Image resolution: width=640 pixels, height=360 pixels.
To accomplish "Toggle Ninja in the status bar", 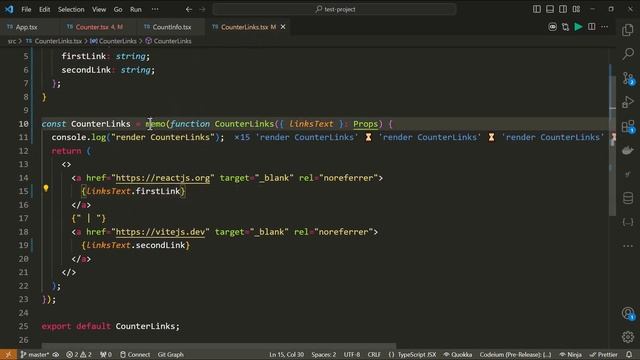I will click(x=570, y=354).
